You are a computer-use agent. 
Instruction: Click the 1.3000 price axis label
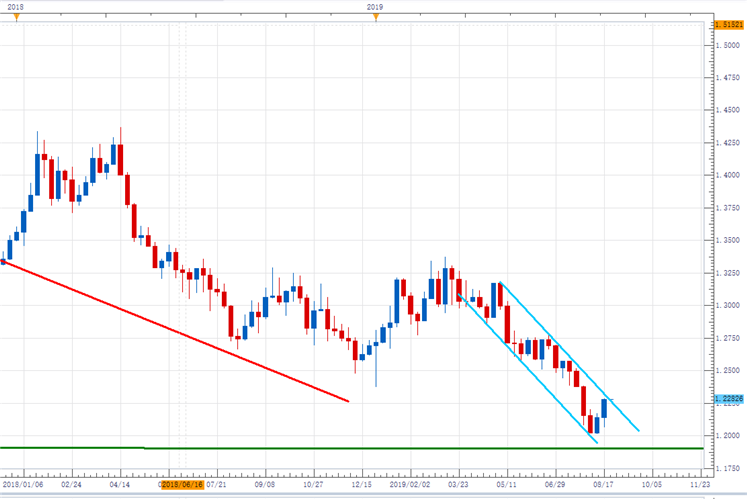pyautogui.click(x=727, y=305)
